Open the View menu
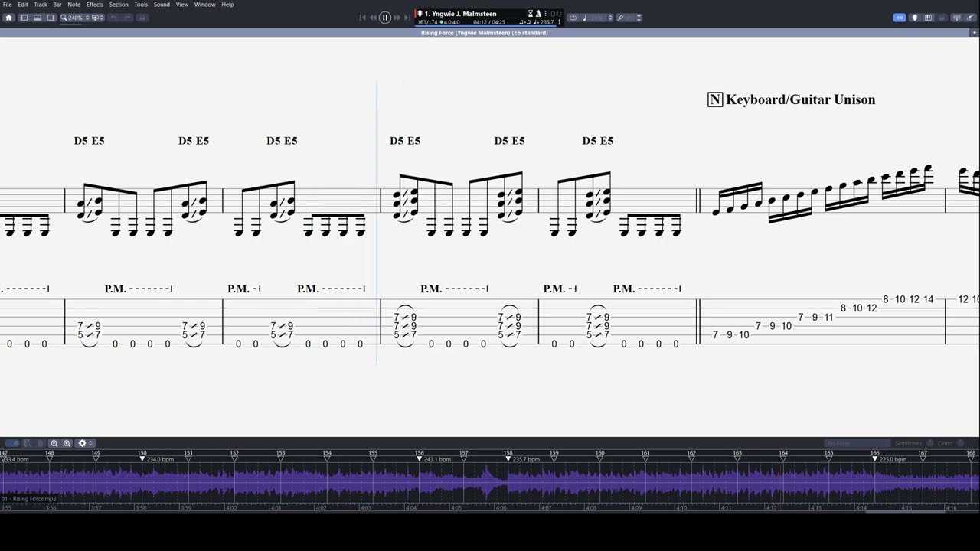This screenshot has width=980, height=551. [182, 5]
